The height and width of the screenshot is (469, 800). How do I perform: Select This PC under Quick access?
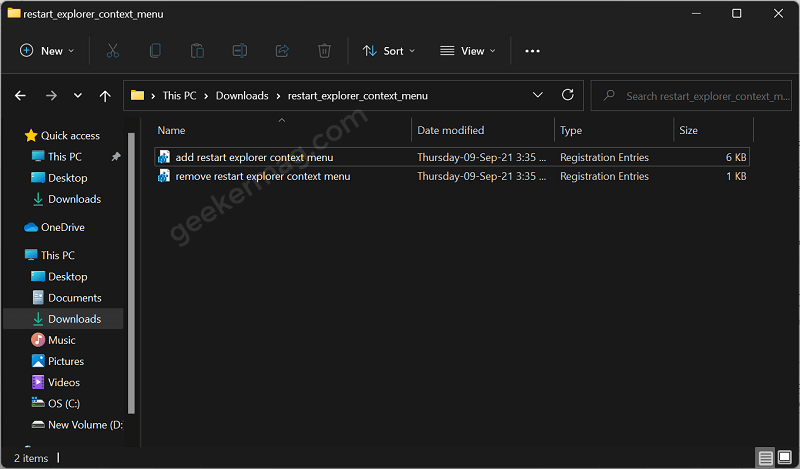click(x=65, y=156)
